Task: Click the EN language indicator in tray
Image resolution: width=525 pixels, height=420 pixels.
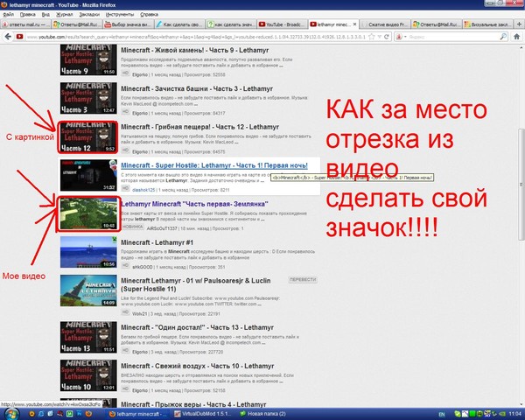Action: 442,414
